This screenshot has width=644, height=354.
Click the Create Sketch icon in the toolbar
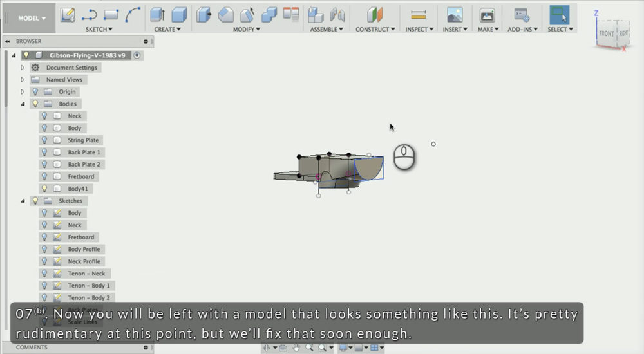(68, 14)
